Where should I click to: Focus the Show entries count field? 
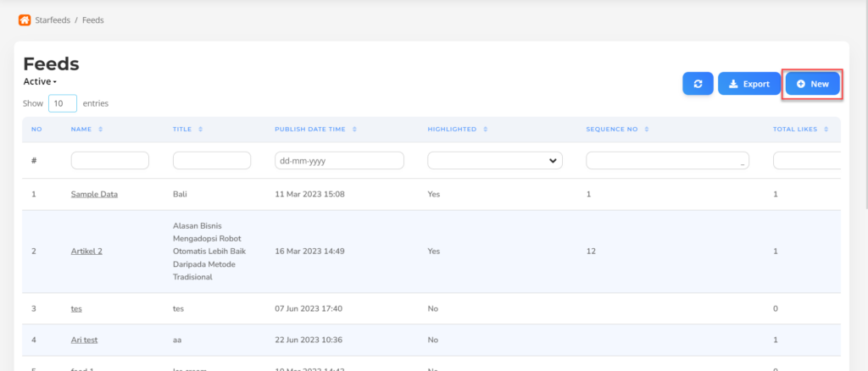click(63, 103)
